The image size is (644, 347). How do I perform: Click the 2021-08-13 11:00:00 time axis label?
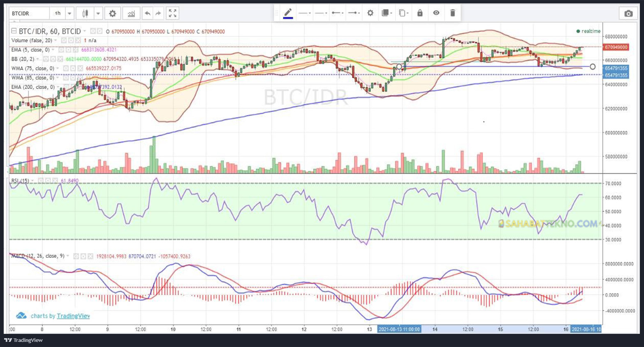click(399, 329)
